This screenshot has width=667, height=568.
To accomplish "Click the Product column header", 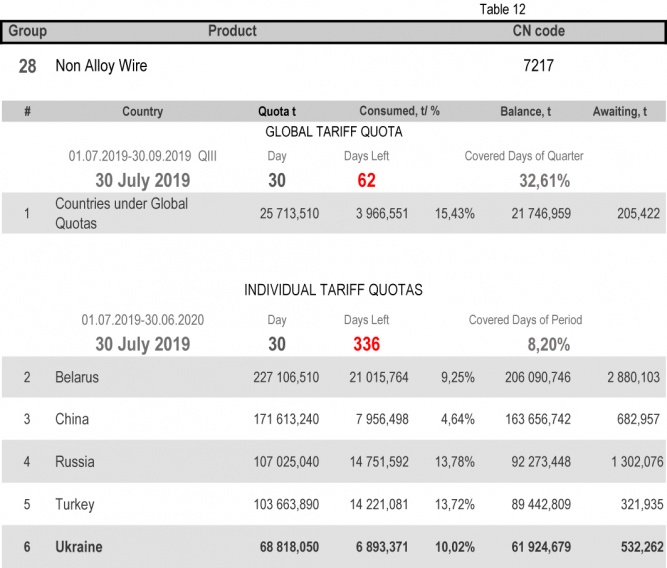I will click(x=232, y=31).
